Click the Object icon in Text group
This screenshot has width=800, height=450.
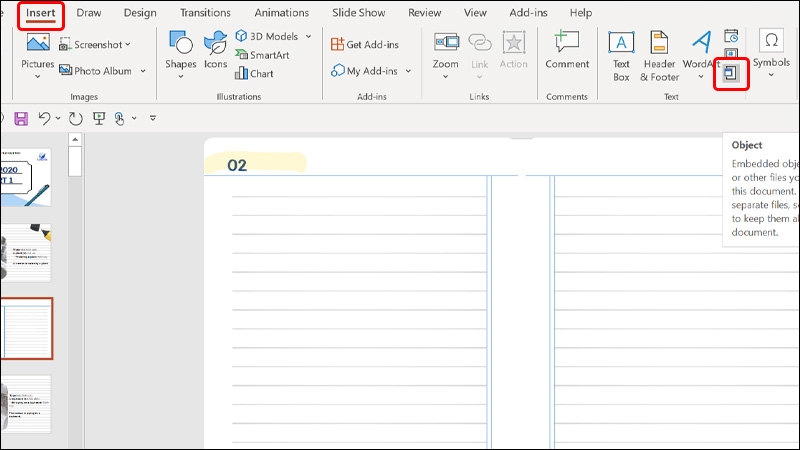[x=731, y=73]
